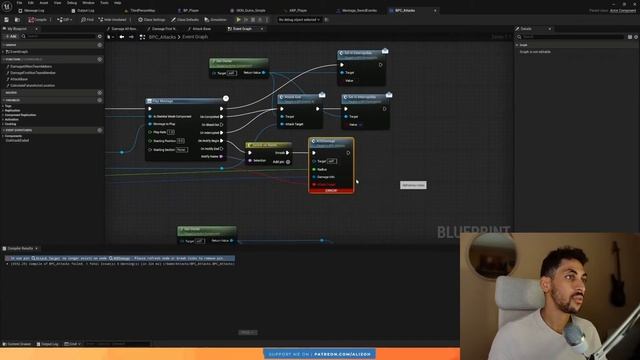Expand the Cooking variable category

click(3, 124)
